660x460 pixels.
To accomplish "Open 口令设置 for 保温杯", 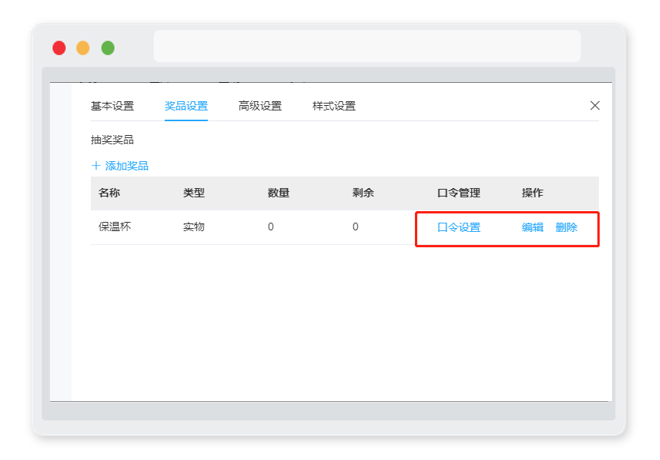I will pyautogui.click(x=459, y=227).
